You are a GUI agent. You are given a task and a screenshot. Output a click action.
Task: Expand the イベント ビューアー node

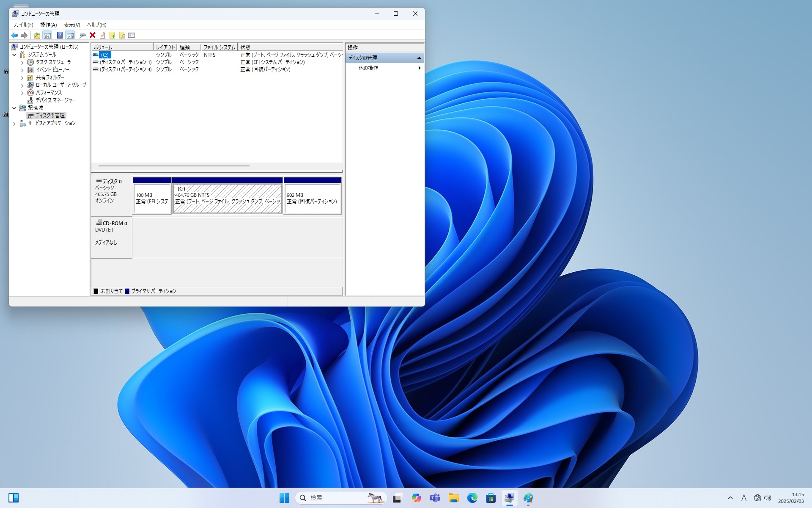tap(22, 70)
